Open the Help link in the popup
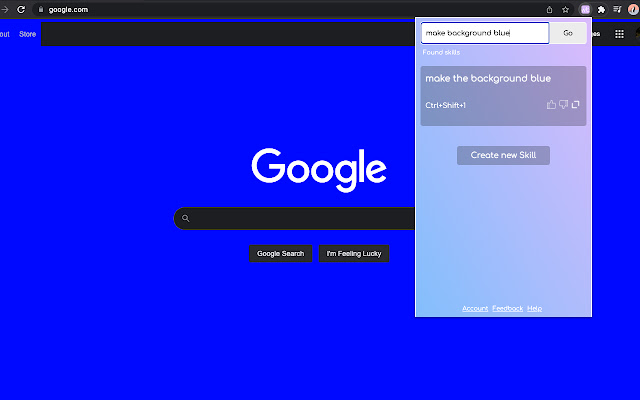 [534, 309]
